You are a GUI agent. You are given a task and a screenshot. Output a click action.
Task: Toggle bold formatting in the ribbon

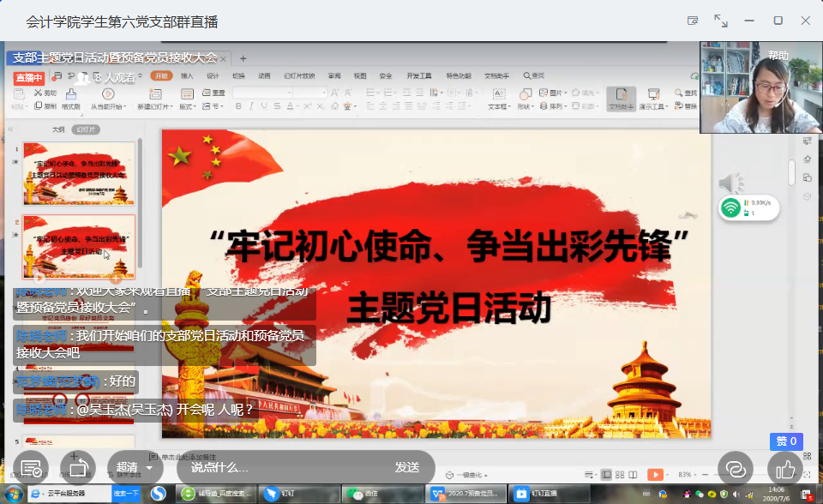[239, 107]
